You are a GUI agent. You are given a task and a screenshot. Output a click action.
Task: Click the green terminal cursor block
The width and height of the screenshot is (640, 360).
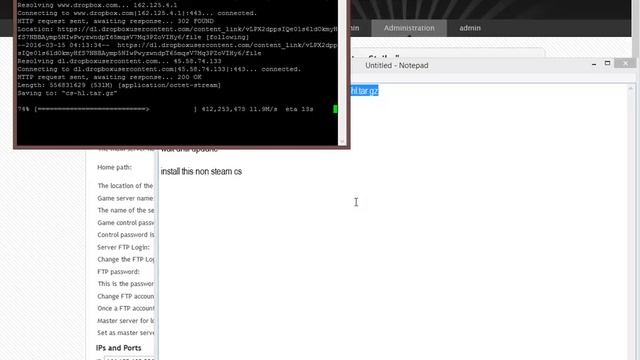click(335, 109)
